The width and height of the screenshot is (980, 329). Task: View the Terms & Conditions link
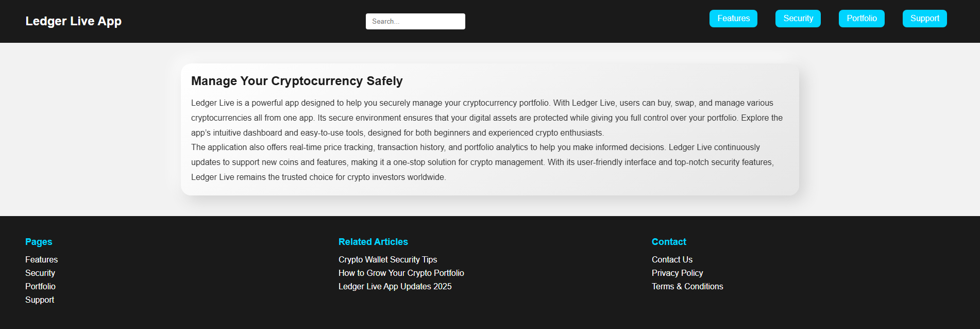[687, 286]
